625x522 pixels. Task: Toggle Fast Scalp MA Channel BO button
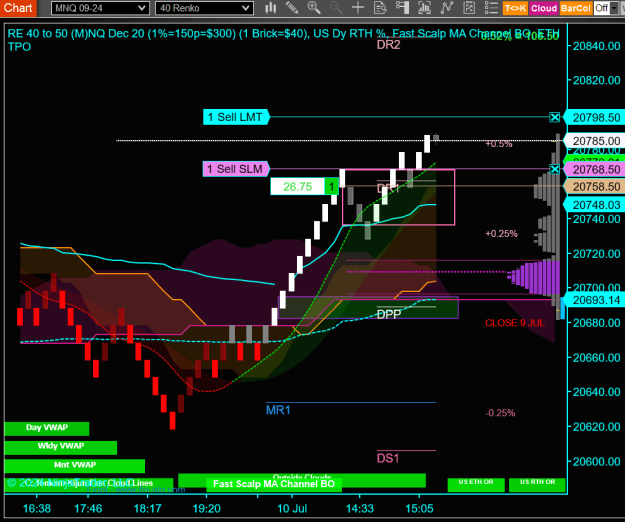274,484
